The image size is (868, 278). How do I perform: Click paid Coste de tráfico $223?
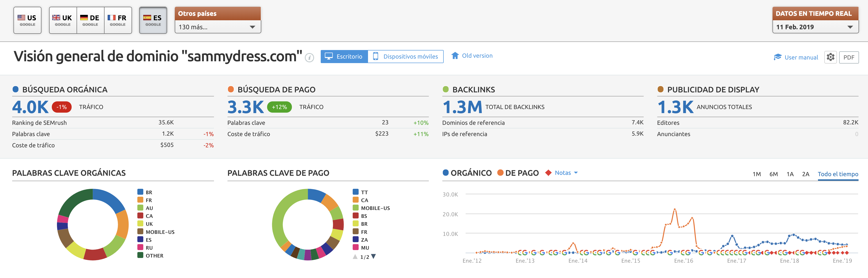point(382,134)
